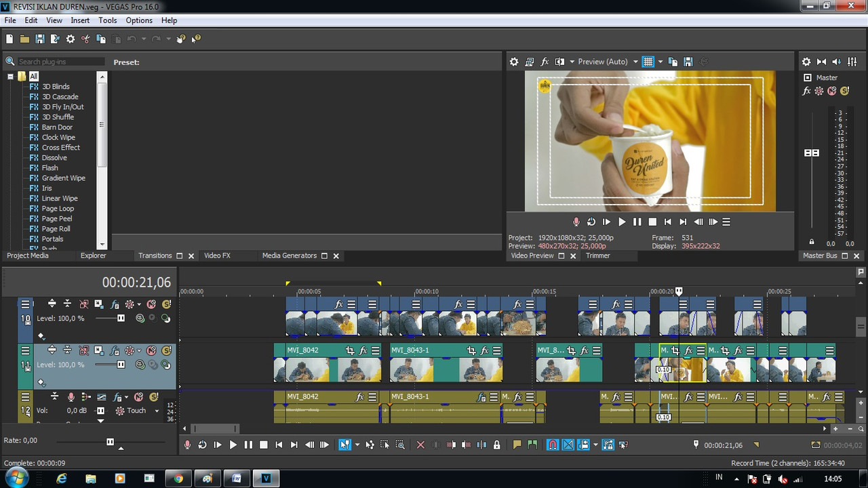
Task: Mute video track 10
Action: point(151,304)
